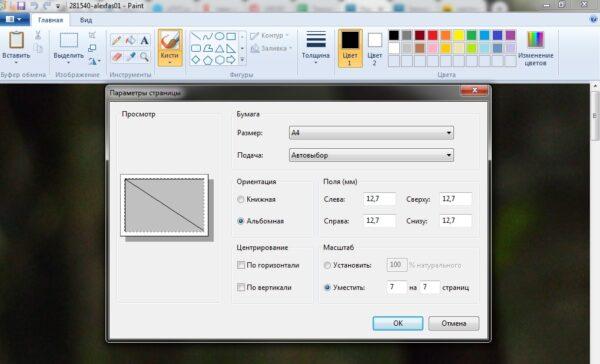Activate the Magnifier tool
600x364 pixels.
point(144,57)
